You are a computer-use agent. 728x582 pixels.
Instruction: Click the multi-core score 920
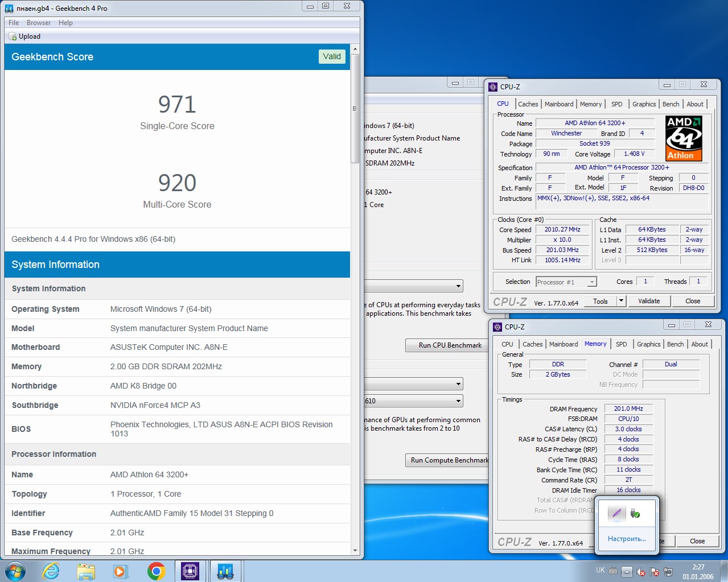tap(177, 183)
